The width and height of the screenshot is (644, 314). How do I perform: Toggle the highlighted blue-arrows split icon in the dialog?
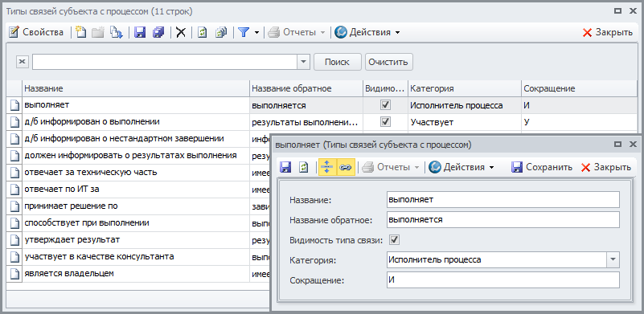(327, 168)
